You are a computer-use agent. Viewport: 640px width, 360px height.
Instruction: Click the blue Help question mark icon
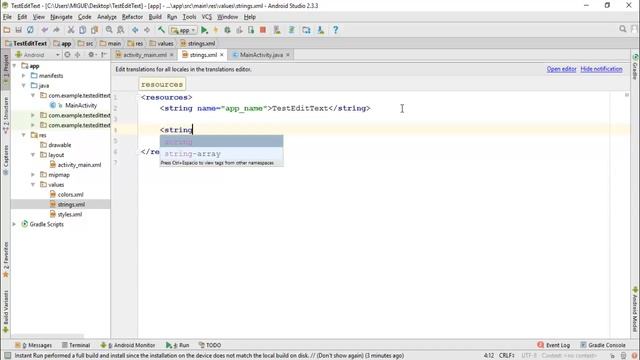click(x=335, y=30)
